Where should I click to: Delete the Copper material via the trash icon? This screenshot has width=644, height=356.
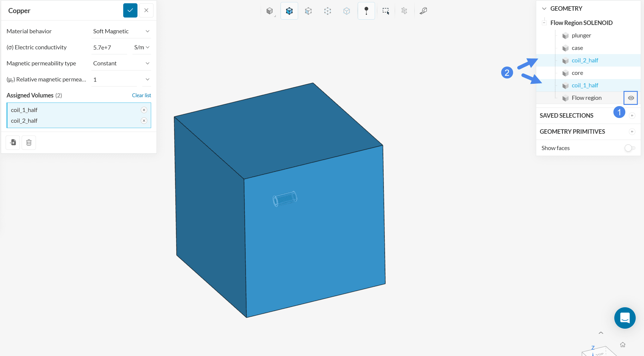point(29,143)
